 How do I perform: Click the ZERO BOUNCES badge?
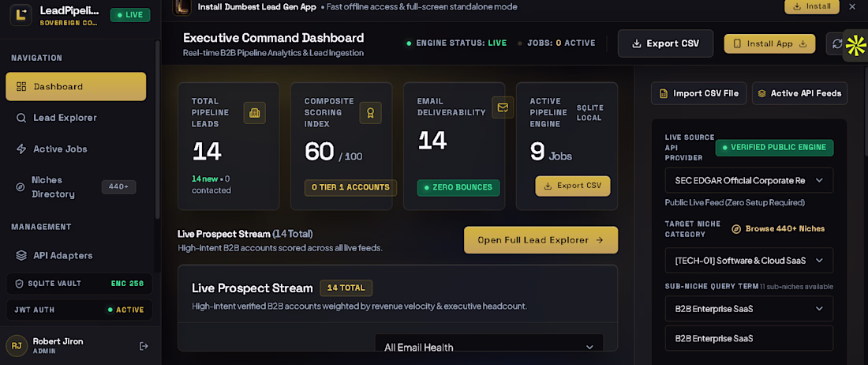pos(458,187)
